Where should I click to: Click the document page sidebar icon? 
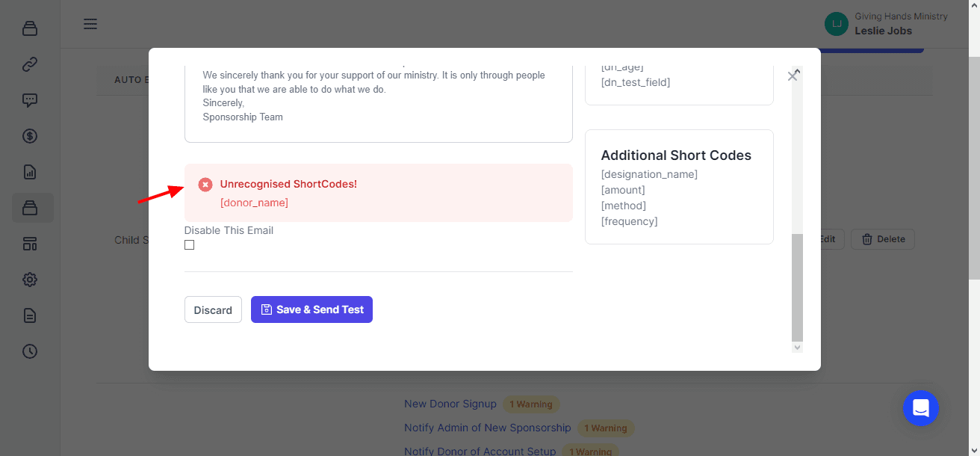pyautogui.click(x=30, y=315)
